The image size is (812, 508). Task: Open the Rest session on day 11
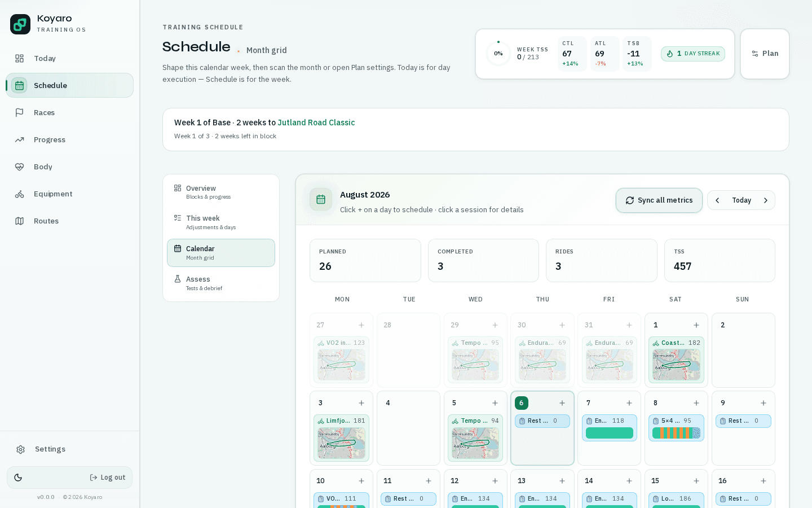(409, 499)
